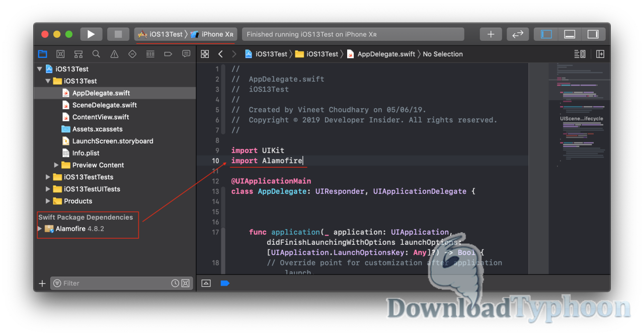The image size is (644, 336).
Task: Toggle breakpoints activation button
Action: (225, 283)
